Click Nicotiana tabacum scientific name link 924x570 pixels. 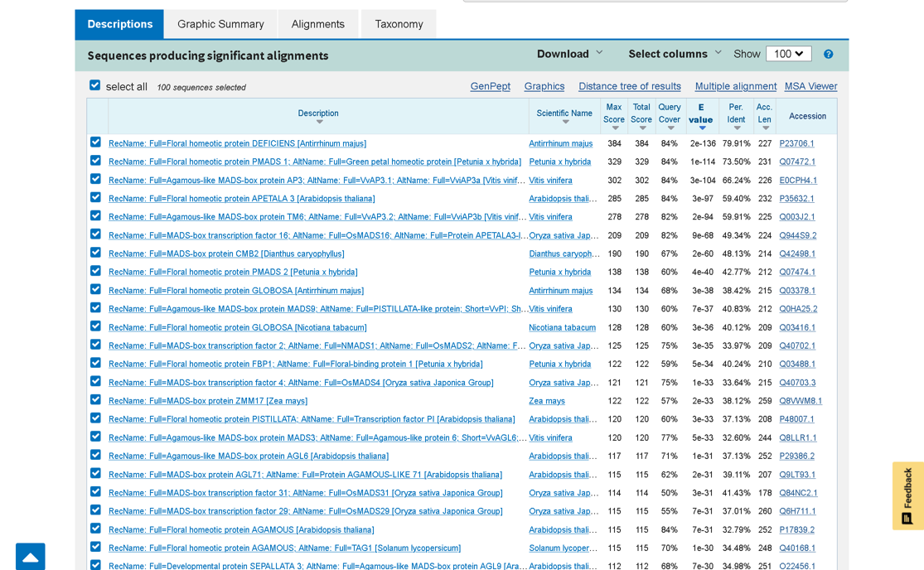coord(562,327)
